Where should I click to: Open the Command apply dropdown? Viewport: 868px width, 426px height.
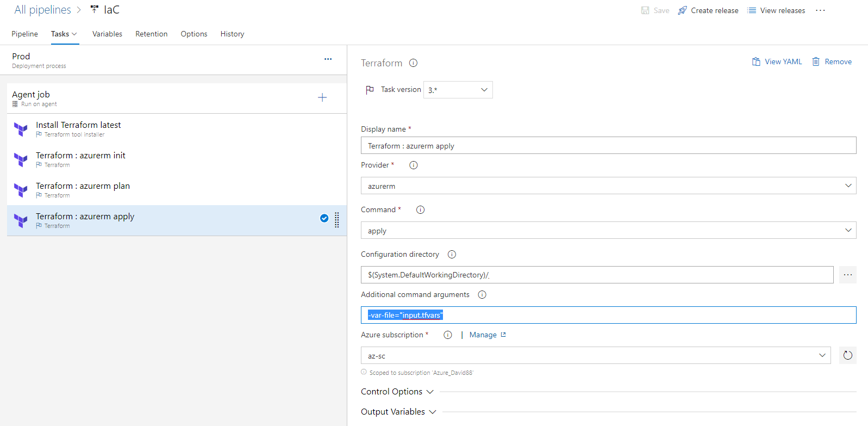(609, 230)
